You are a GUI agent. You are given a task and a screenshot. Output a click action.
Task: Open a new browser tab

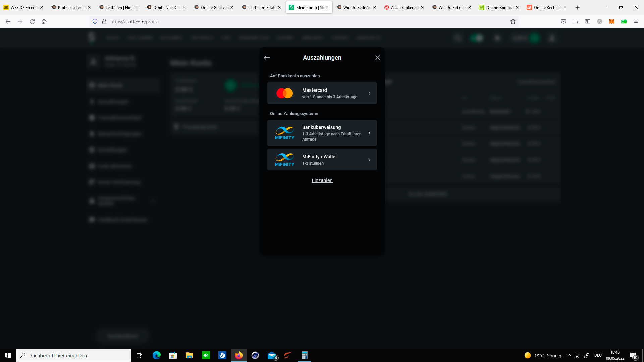click(577, 7)
